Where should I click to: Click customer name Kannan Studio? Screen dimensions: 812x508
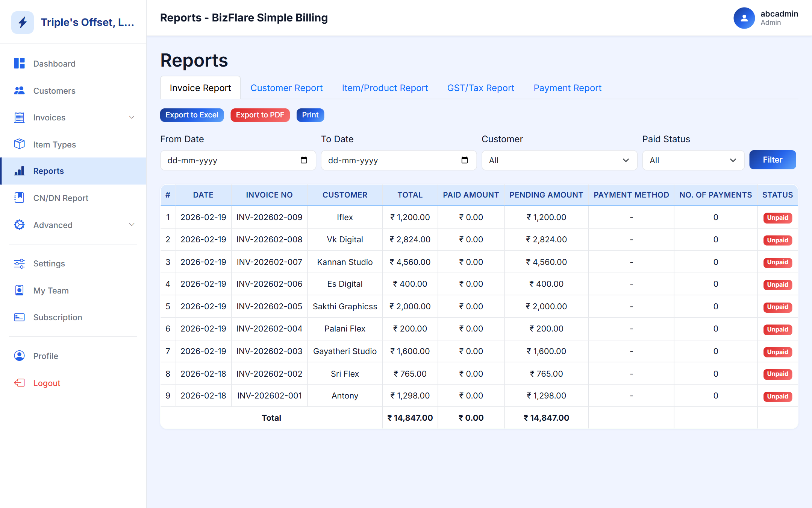tap(345, 262)
